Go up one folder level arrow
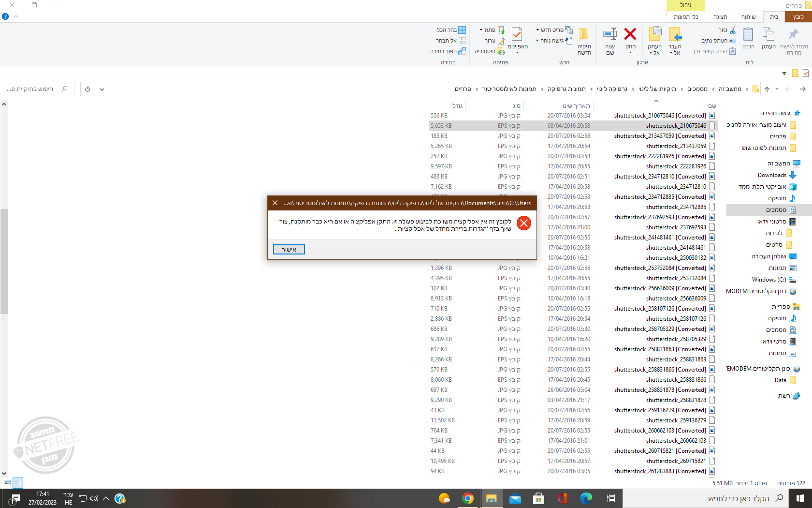This screenshot has width=812, height=508. pos(767,89)
